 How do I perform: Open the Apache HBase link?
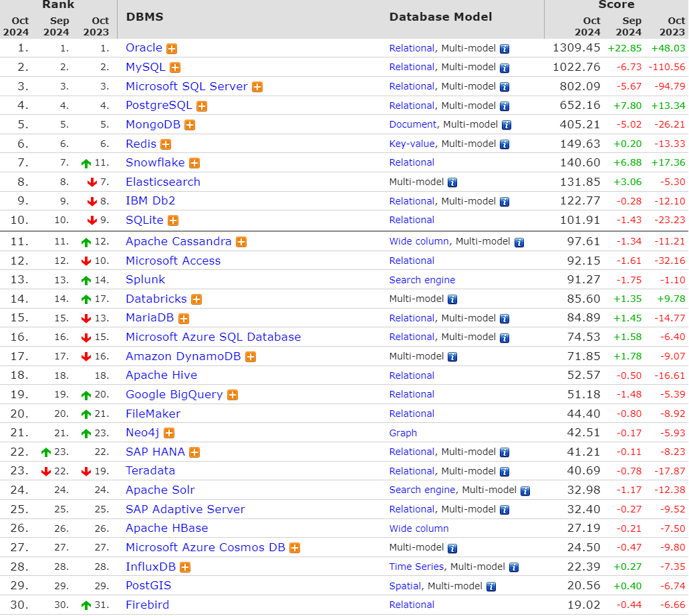[167, 528]
